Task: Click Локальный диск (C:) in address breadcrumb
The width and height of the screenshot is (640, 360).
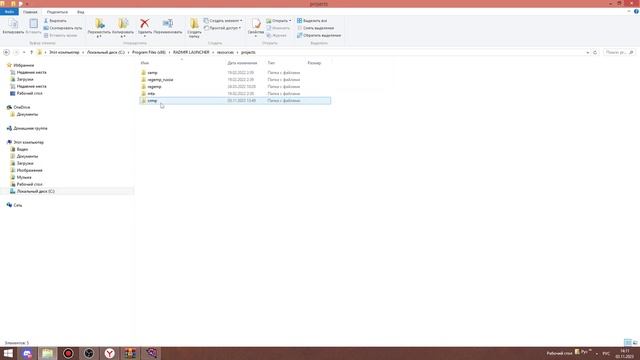Action: point(106,52)
